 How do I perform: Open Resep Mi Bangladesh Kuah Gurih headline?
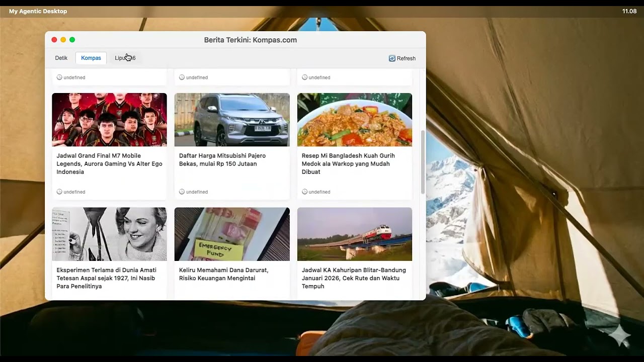(x=348, y=164)
